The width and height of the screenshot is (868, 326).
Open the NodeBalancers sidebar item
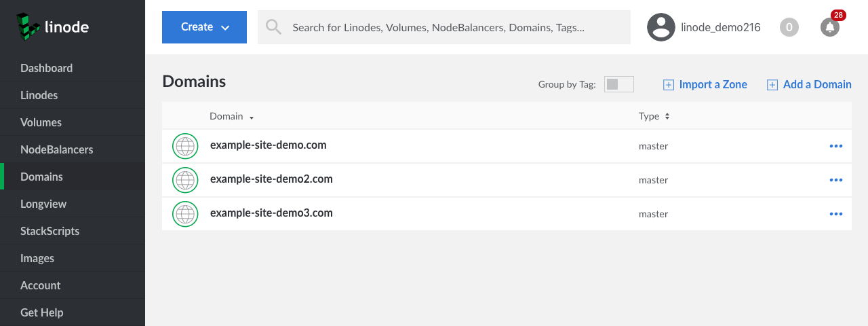click(x=56, y=149)
